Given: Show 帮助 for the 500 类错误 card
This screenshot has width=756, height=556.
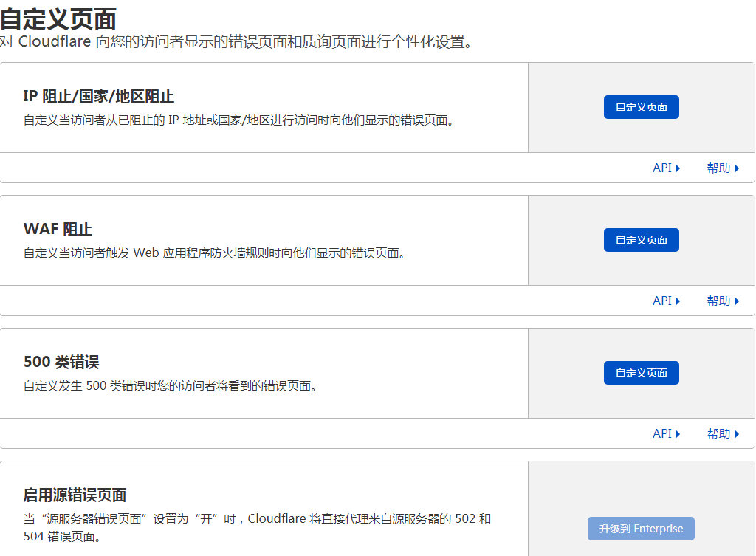Looking at the screenshot, I should tap(723, 433).
